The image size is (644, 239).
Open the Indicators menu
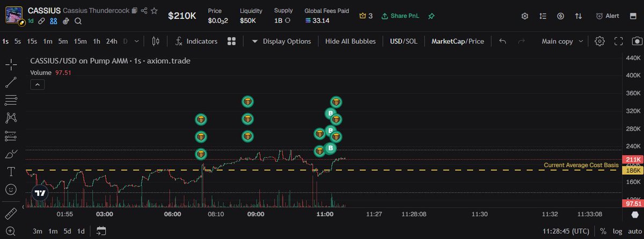(196, 41)
